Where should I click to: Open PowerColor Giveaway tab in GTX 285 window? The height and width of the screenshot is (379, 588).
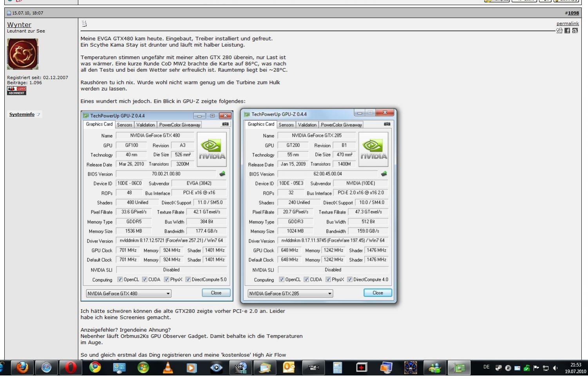point(341,125)
